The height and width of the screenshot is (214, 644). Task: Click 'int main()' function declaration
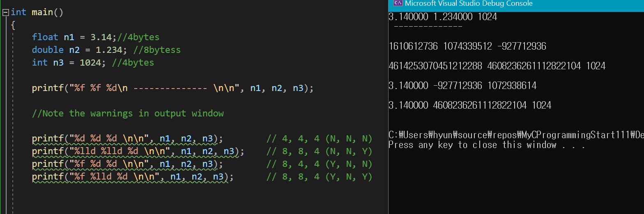tap(37, 12)
